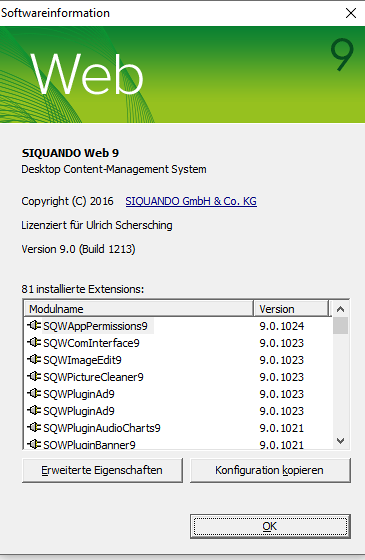The width and height of the screenshot is (365, 560).
Task: Click plug icon beside SQWPluginBanner9
Action: tap(34, 444)
